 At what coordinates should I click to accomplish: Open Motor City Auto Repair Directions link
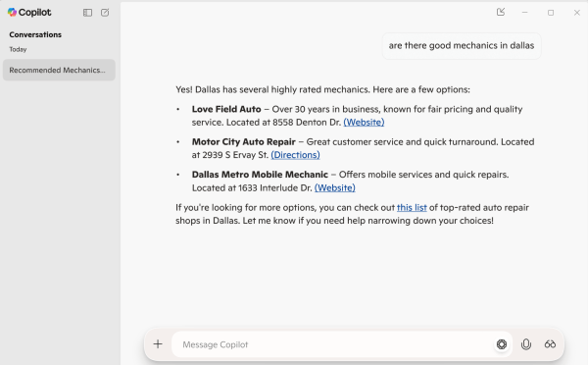pyautogui.click(x=295, y=155)
